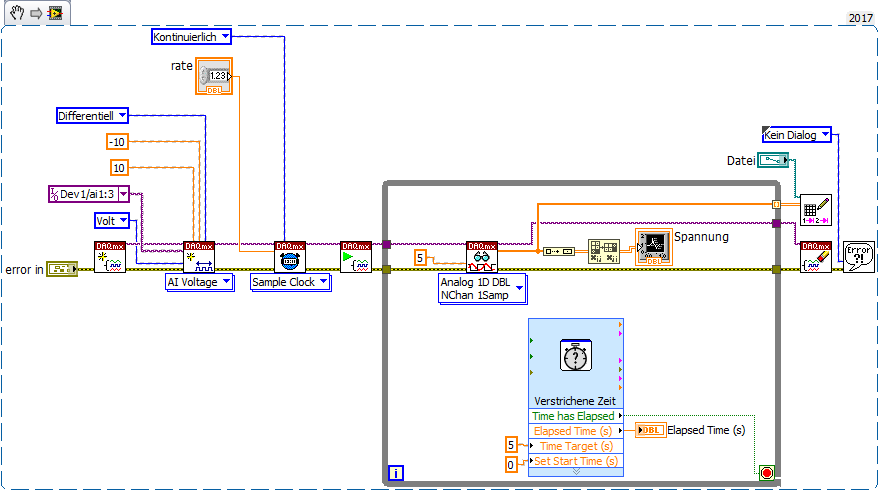Click the 5 Time Target constant
This screenshot has height=491, width=879.
511,445
